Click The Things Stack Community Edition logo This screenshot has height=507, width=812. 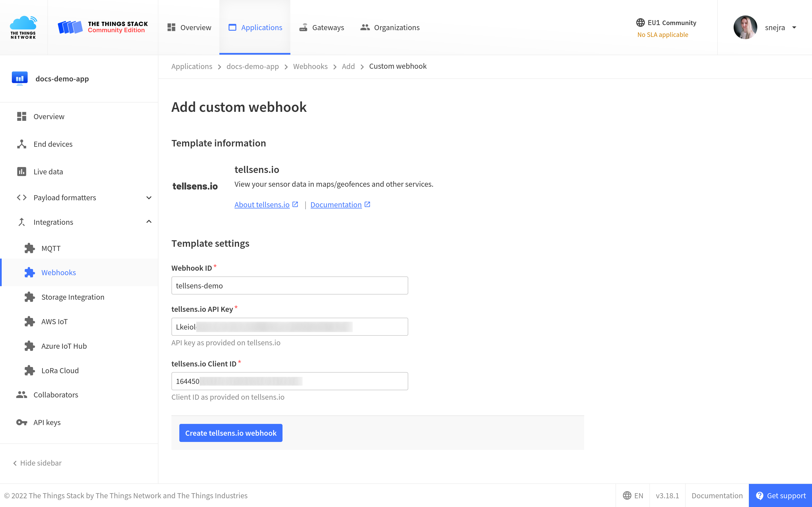click(103, 27)
